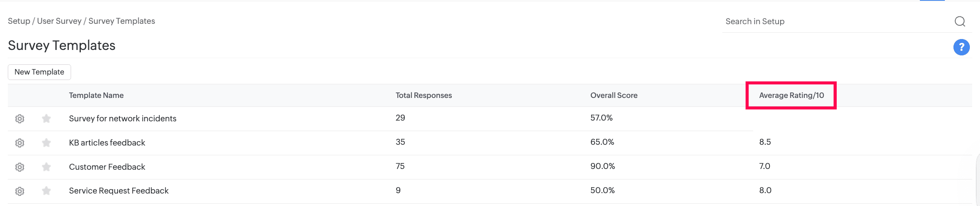Star the Survey for network incidents template
The width and height of the screenshot is (980, 206).
click(x=46, y=118)
